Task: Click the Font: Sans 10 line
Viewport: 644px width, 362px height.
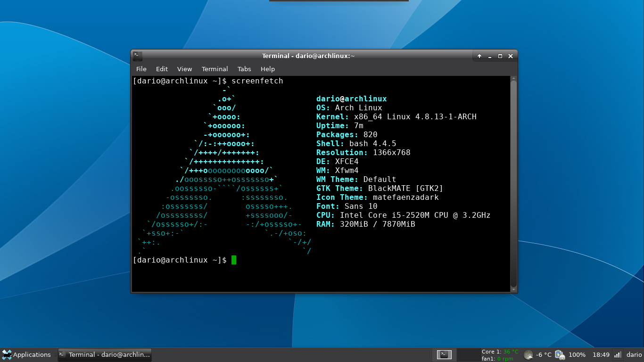Action: [347, 206]
